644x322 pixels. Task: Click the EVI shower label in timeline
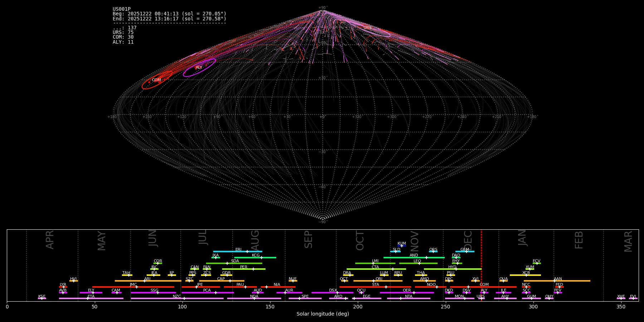tap(633, 297)
